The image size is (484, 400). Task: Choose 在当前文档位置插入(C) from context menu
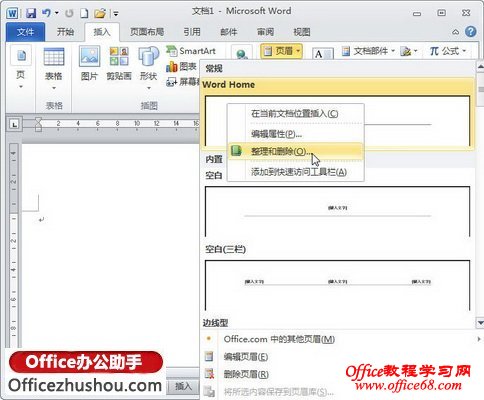pyautogui.click(x=295, y=114)
